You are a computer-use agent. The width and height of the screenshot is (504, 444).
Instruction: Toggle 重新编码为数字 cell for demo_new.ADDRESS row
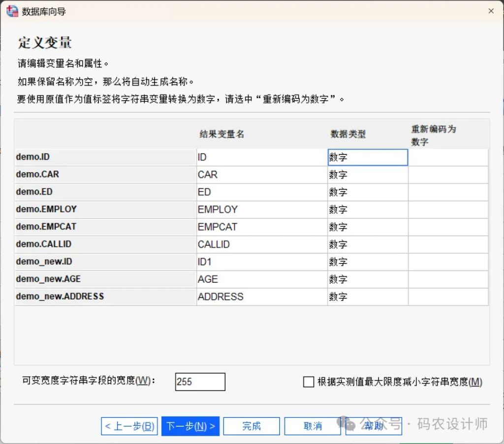click(448, 296)
